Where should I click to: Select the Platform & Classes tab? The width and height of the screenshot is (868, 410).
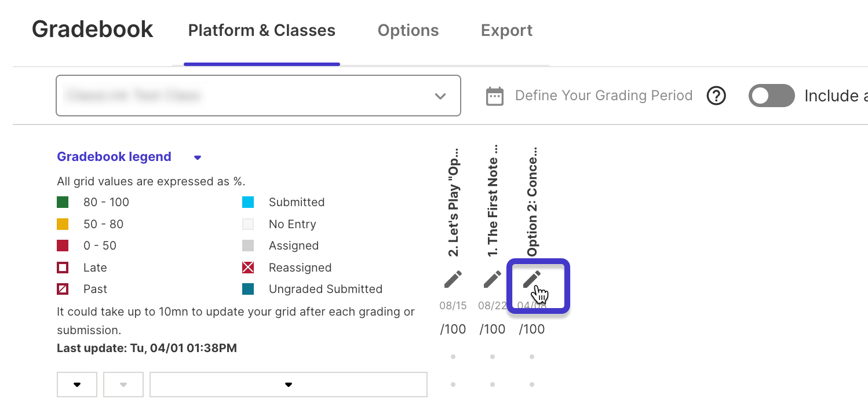pos(262,31)
